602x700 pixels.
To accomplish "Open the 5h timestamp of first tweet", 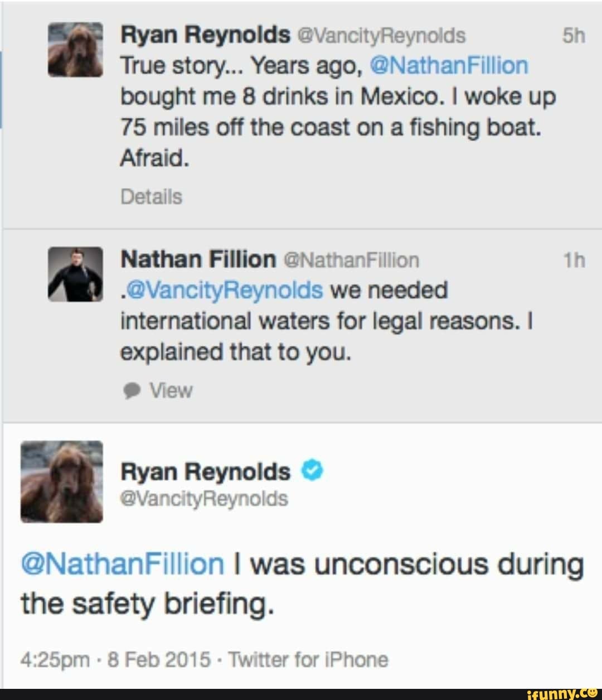I will (x=574, y=36).
